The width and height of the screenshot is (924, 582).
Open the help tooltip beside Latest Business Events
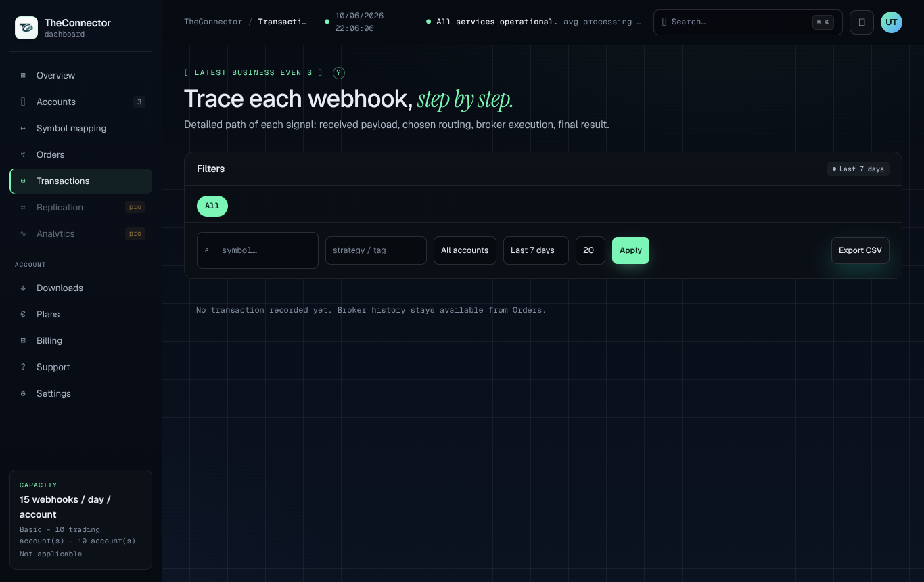[x=339, y=73]
